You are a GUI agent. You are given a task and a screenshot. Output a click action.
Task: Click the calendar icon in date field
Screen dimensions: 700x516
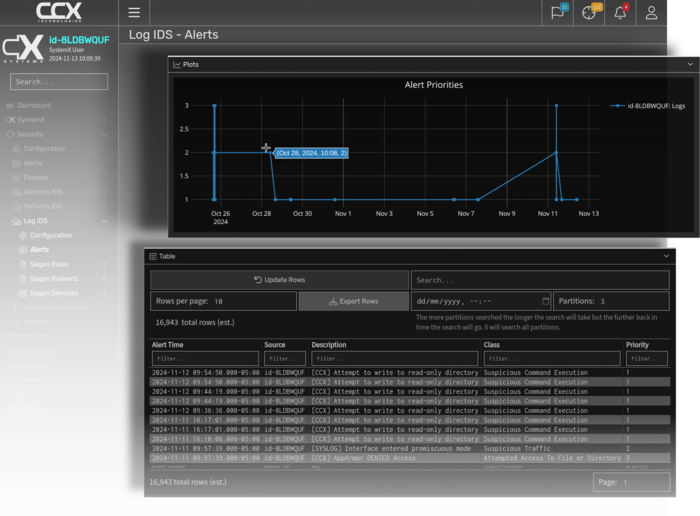coord(545,301)
